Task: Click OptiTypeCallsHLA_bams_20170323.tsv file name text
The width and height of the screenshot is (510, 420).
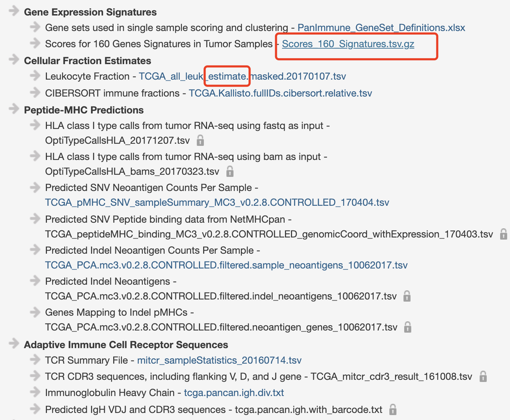Action: coord(132,172)
